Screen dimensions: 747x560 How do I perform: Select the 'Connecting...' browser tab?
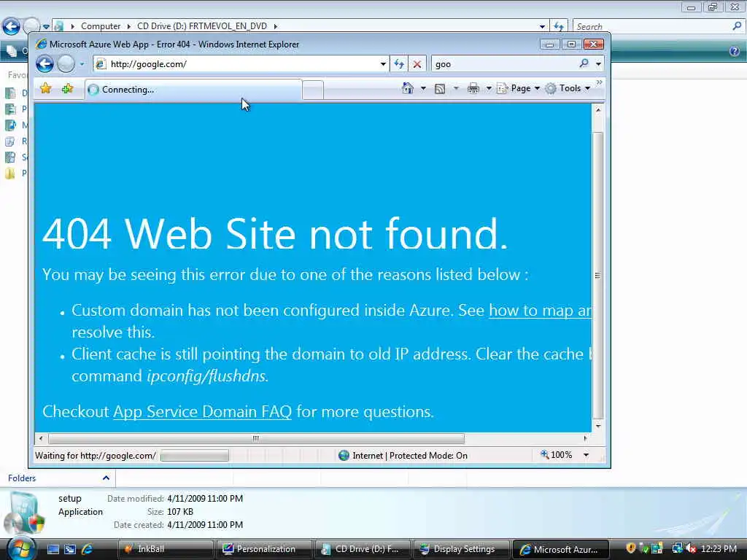coord(193,90)
